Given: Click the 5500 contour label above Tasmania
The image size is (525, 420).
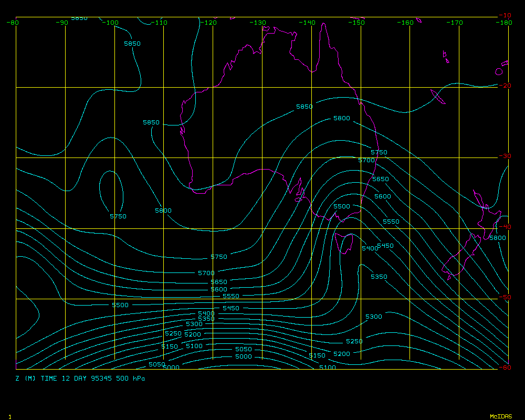Looking at the screenshot, I should coord(341,207).
